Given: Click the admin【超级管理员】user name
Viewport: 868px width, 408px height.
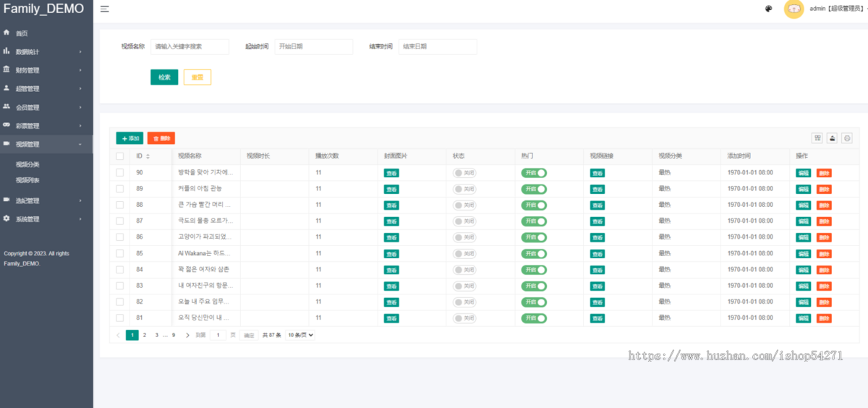Looking at the screenshot, I should click(x=836, y=9).
